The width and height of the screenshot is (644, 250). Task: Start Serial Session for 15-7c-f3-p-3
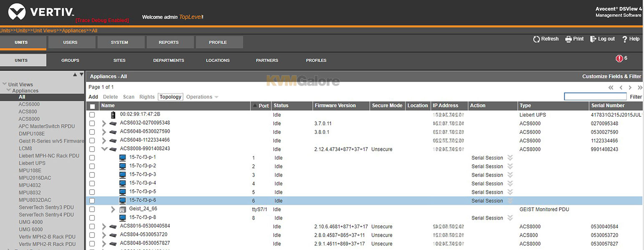tap(487, 175)
